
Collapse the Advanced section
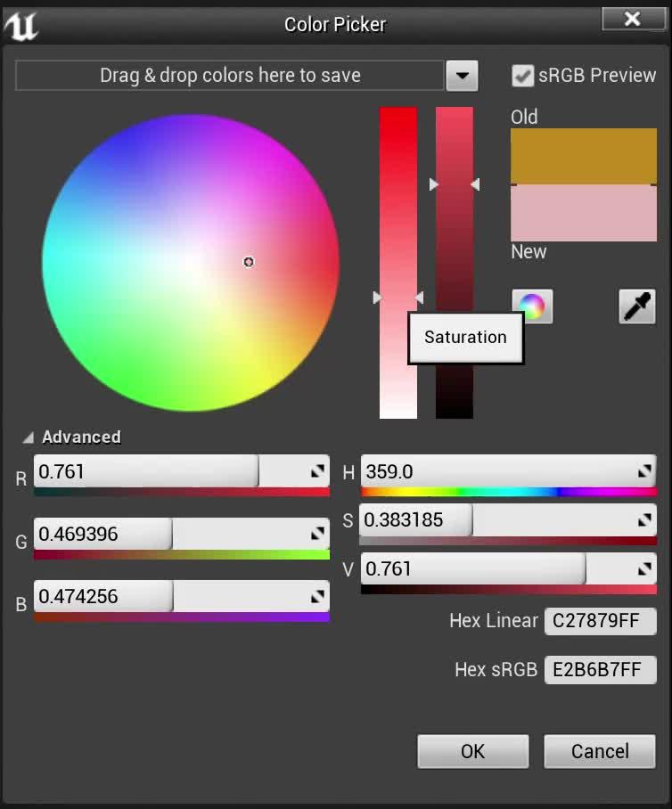click(x=29, y=437)
